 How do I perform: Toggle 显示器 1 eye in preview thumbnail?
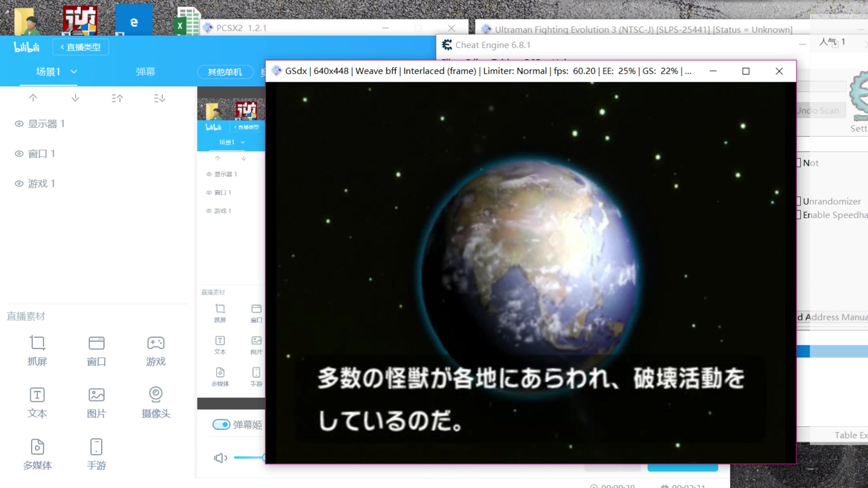209,174
